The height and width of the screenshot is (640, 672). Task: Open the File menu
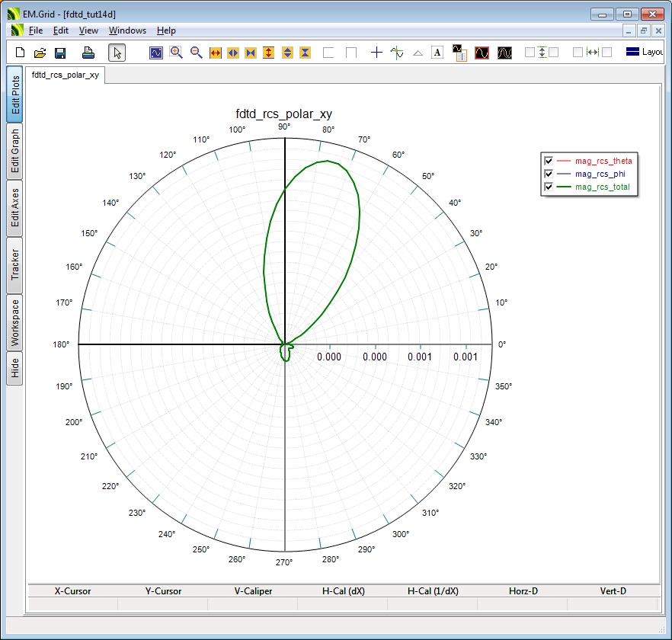(x=36, y=30)
